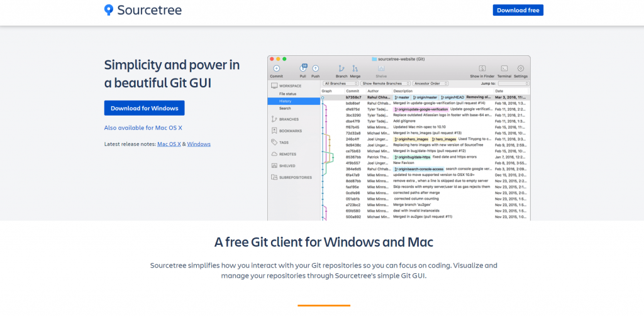Click the Download for Windows button
The height and width of the screenshot is (316, 644).
(144, 108)
